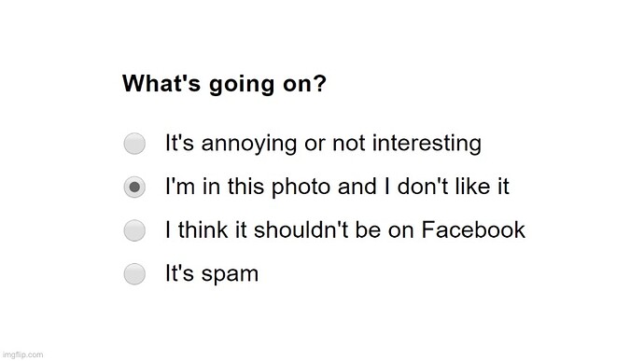Viewport: 644px width, 361px height.
Task: Click the "I think it shouldn't be on Facebook" label
Action: pyautogui.click(x=345, y=230)
